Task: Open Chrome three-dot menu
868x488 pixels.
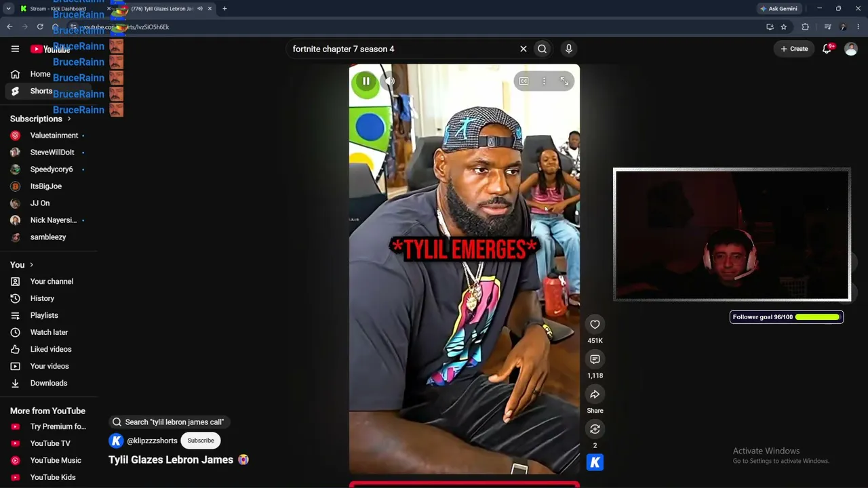Action: click(x=858, y=27)
